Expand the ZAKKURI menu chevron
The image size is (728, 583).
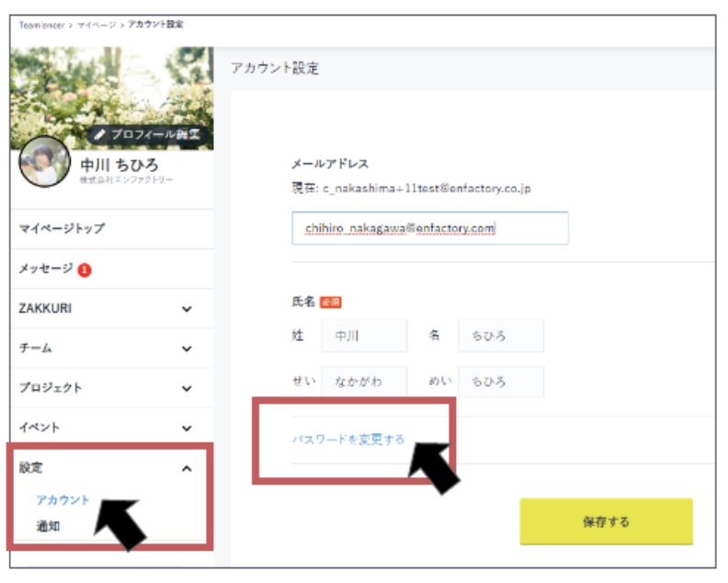(187, 310)
